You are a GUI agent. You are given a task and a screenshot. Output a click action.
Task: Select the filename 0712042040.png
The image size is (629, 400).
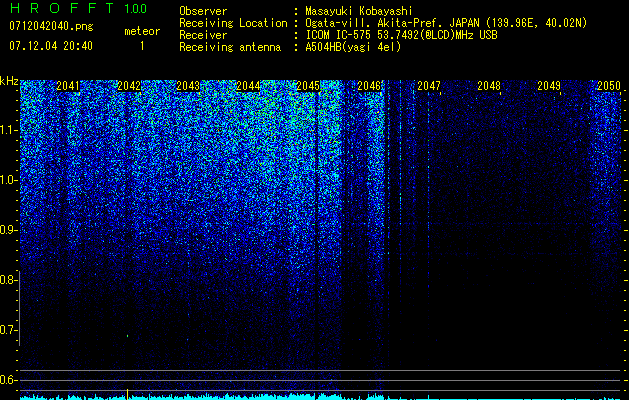(x=51, y=27)
